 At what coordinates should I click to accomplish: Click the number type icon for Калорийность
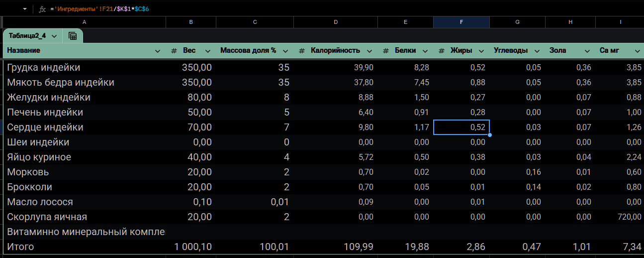[x=302, y=51]
